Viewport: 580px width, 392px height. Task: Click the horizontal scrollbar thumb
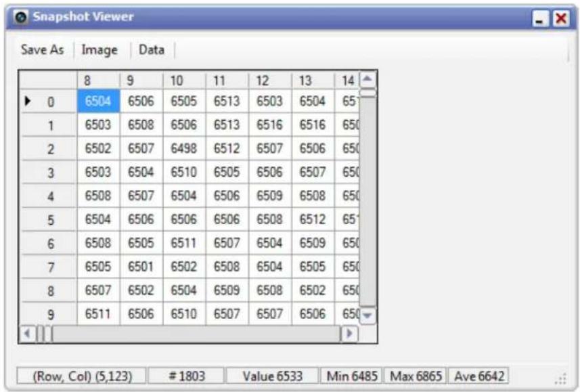point(43,334)
